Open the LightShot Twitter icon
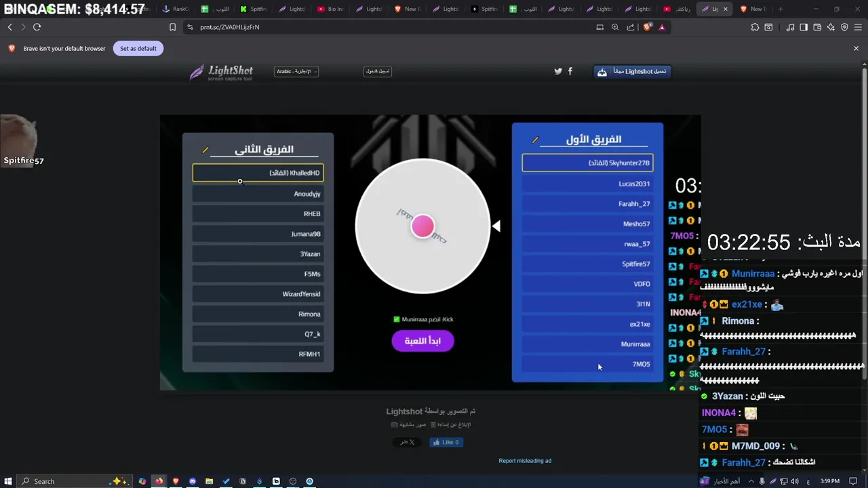Screen dimensions: 868x488 point(558,71)
